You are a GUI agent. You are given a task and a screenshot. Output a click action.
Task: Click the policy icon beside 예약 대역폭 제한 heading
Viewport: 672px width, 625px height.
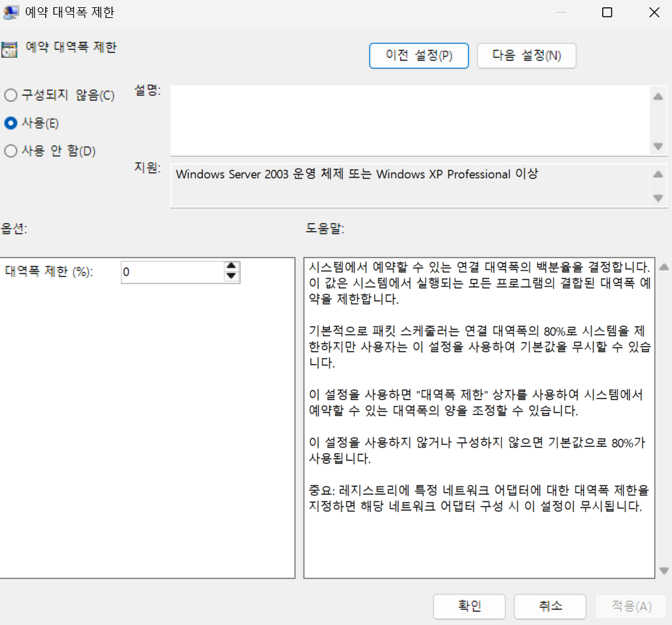[x=9, y=47]
